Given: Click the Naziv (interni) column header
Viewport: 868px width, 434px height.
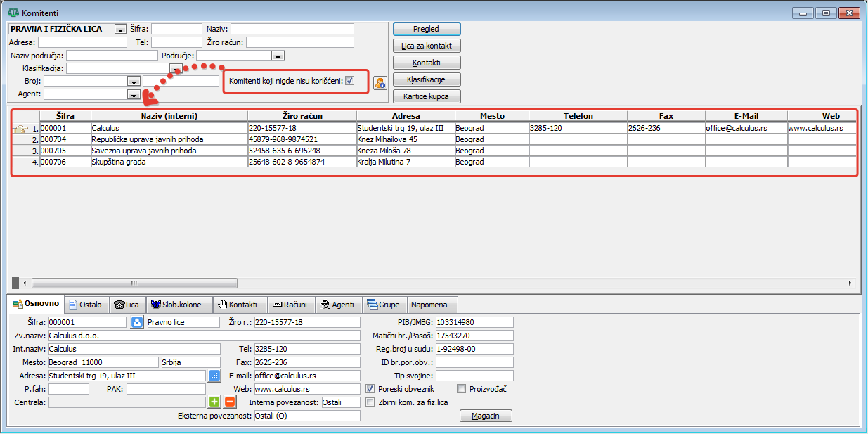Looking at the screenshot, I should point(169,116).
